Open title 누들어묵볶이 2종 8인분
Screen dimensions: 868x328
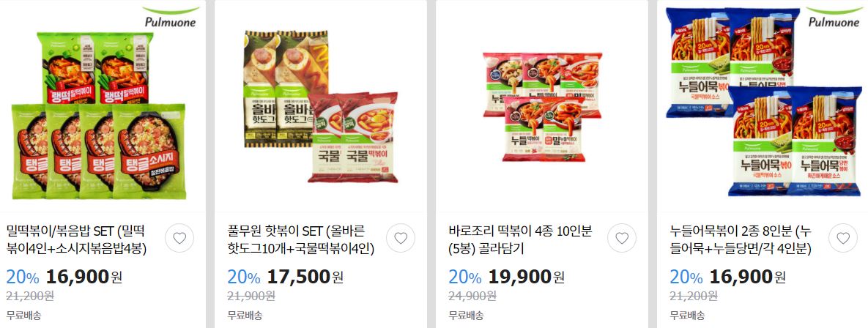741,239
